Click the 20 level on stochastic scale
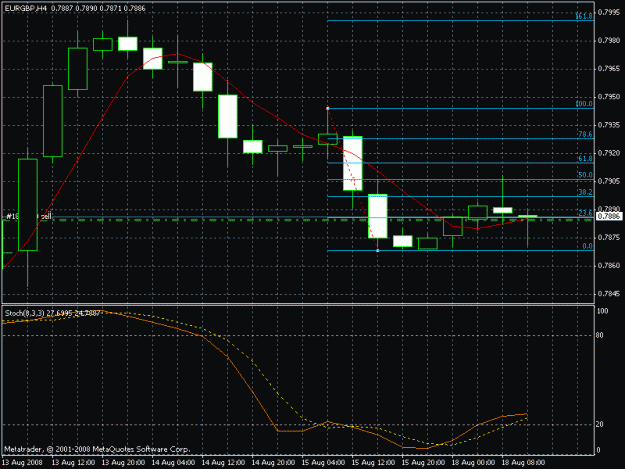Screen dimensions: 625x469 [x=600, y=425]
